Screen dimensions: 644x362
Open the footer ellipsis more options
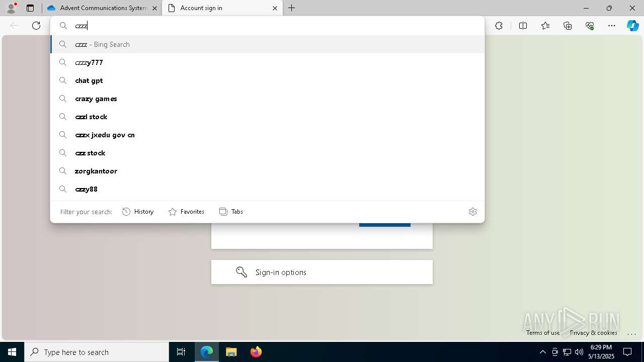(632, 333)
